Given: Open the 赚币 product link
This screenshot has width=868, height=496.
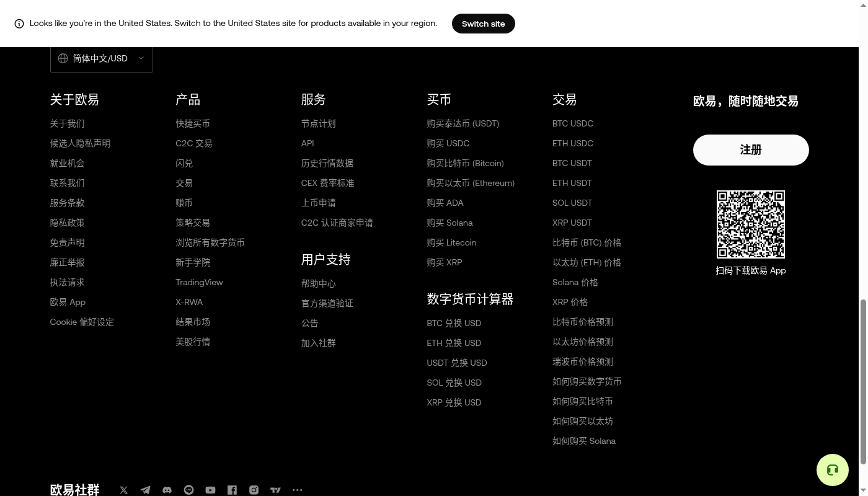Looking at the screenshot, I should (x=184, y=203).
